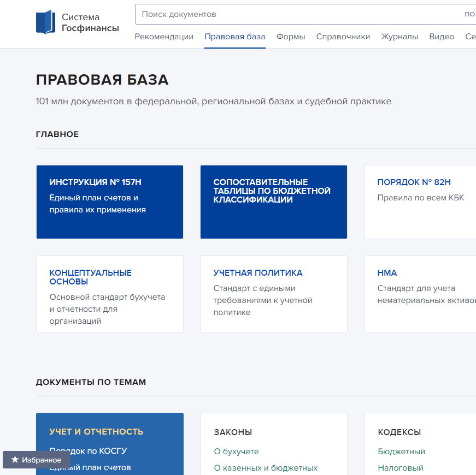The image size is (476, 475).
Task: Open the Порядок № 82Н card
Action: (x=420, y=202)
